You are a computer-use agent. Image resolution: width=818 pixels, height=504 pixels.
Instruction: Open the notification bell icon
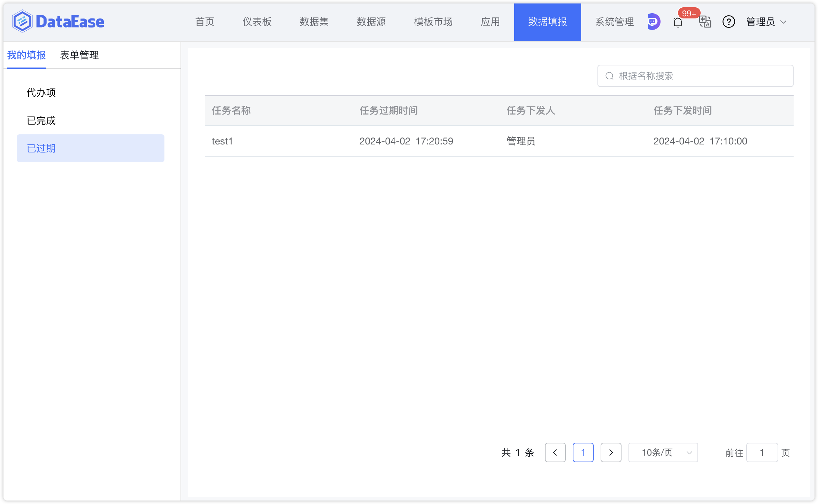point(678,23)
